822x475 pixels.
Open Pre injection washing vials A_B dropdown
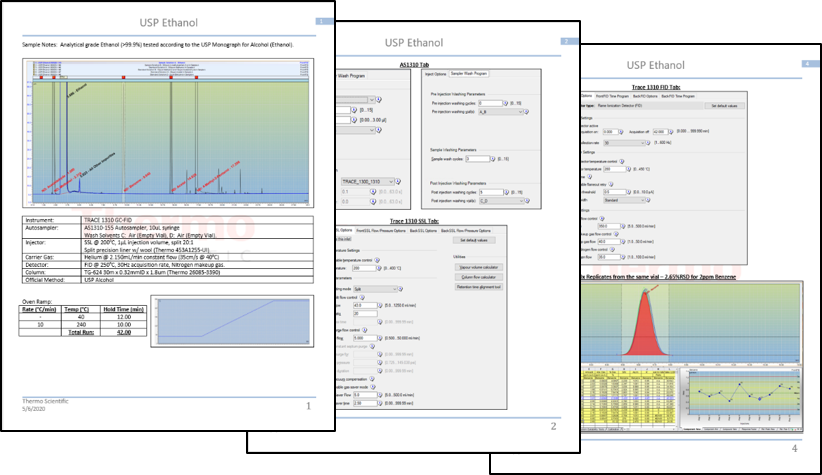[500, 112]
